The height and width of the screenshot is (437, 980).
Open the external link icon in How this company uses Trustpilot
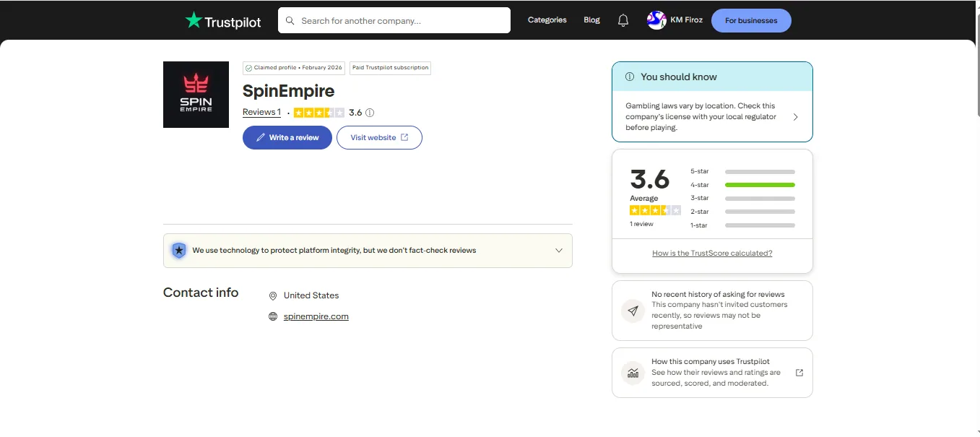pyautogui.click(x=799, y=373)
